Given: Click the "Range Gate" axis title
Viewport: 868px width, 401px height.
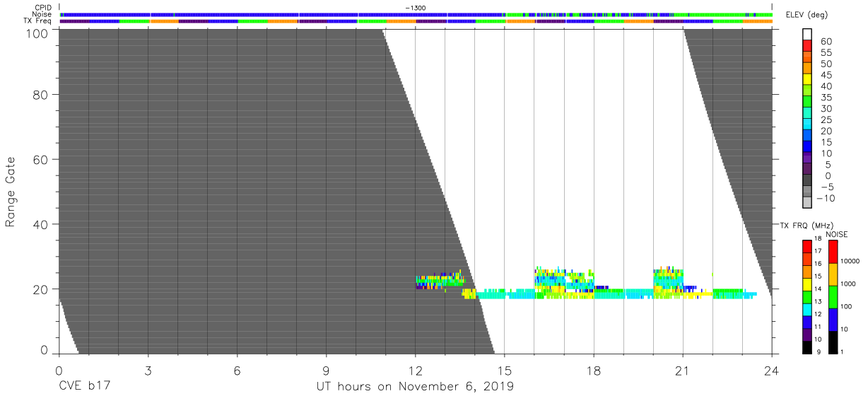Looking at the screenshot, I should click(x=11, y=192).
